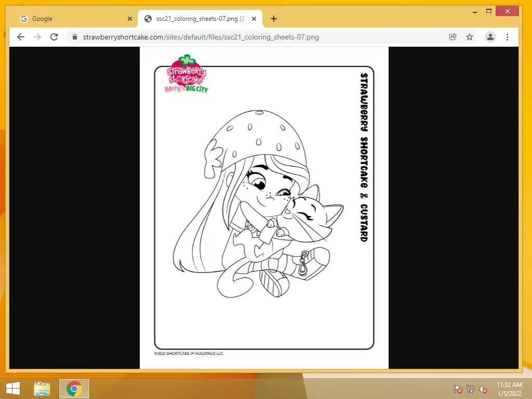
Task: Close the Google tab
Action: (129, 19)
